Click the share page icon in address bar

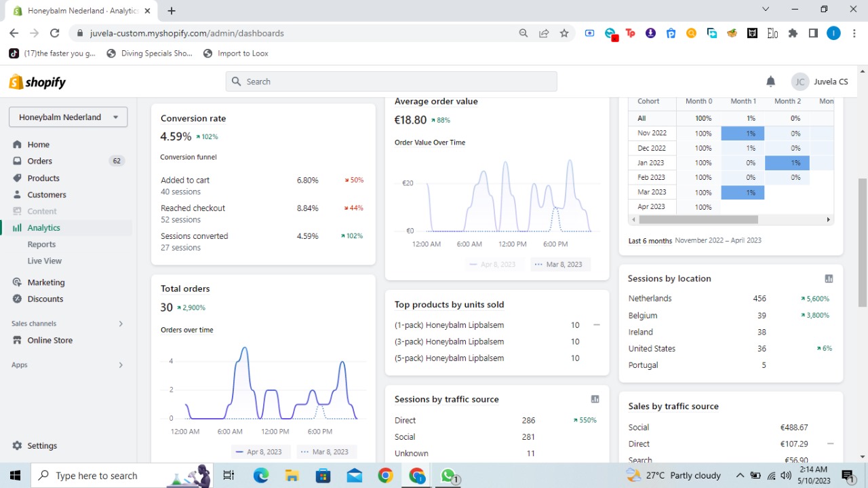pyautogui.click(x=544, y=33)
